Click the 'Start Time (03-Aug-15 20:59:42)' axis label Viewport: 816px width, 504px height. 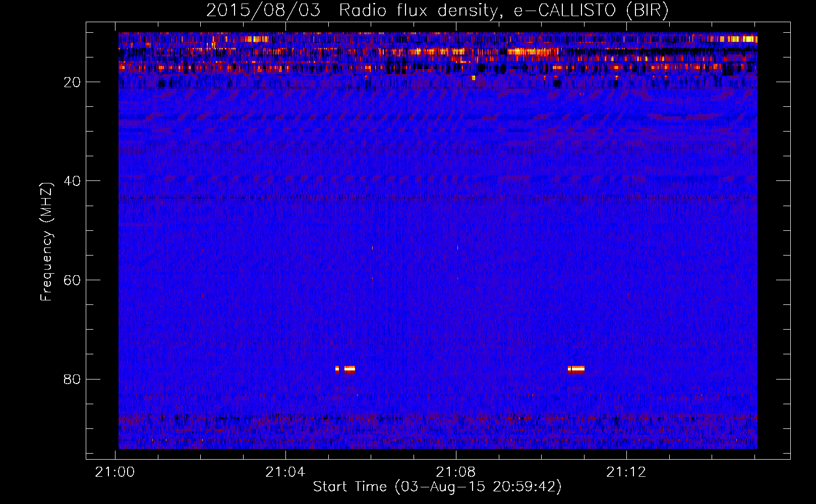pyautogui.click(x=437, y=487)
